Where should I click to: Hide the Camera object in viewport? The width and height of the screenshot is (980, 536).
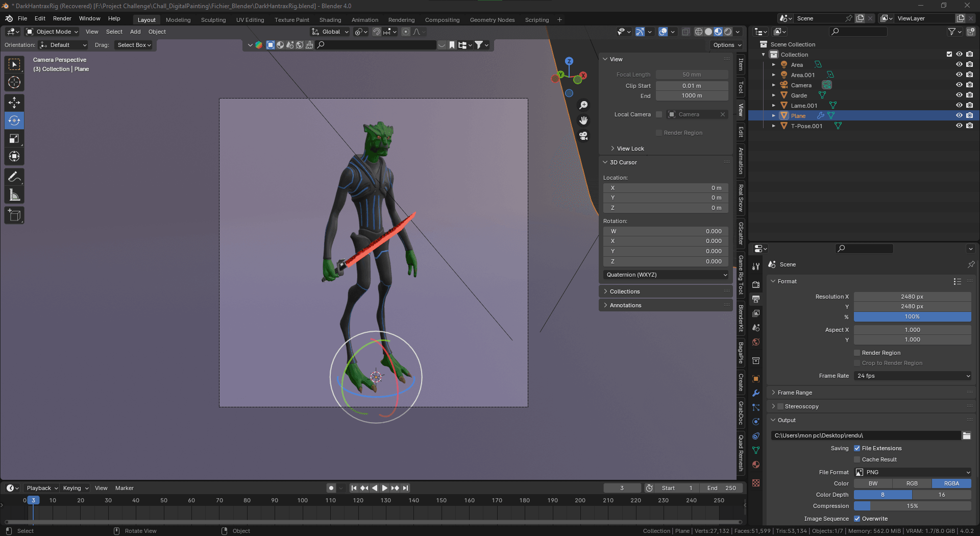[959, 85]
